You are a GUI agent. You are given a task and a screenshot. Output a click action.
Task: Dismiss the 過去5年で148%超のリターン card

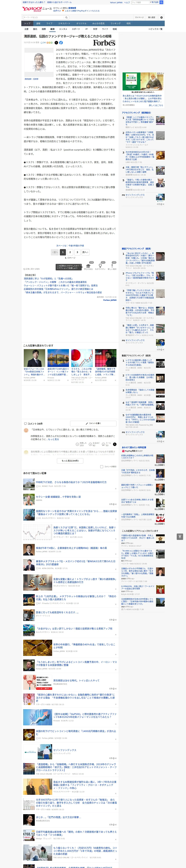click(x=68, y=380)
